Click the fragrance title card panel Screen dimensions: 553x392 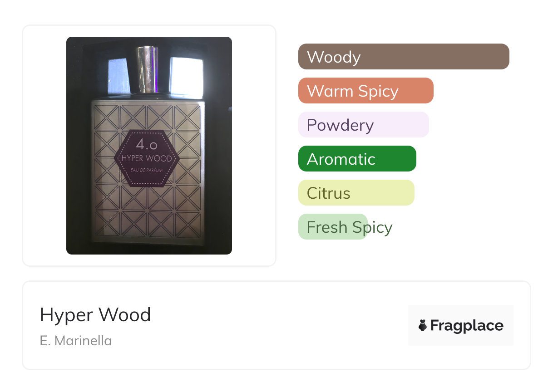(276, 325)
